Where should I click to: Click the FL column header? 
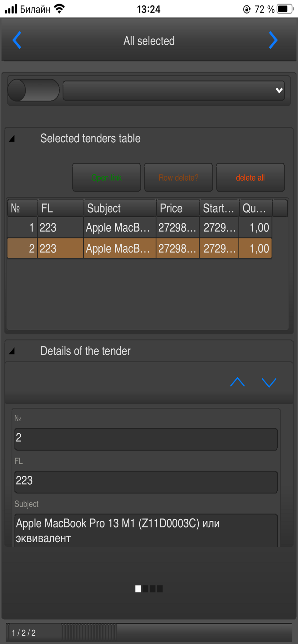click(60, 208)
